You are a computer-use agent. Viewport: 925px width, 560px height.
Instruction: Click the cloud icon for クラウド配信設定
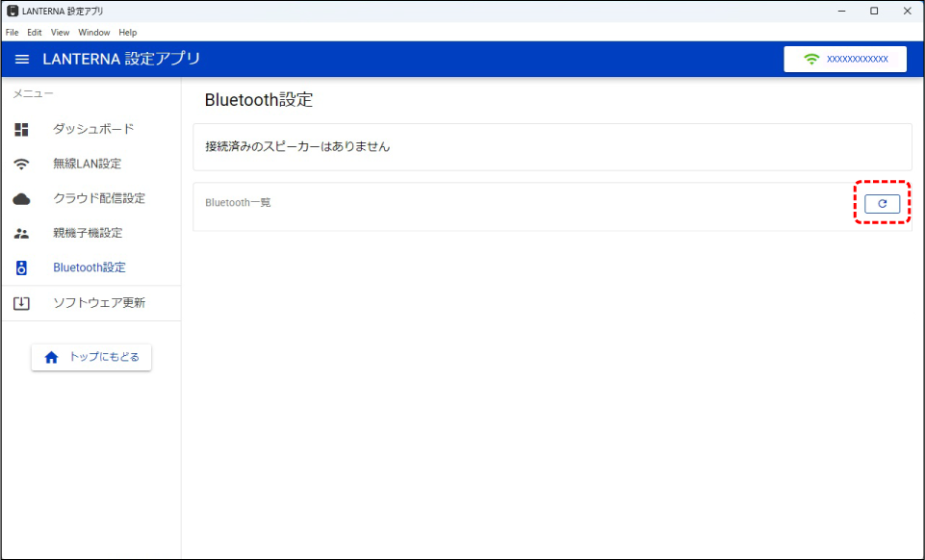pyautogui.click(x=22, y=198)
